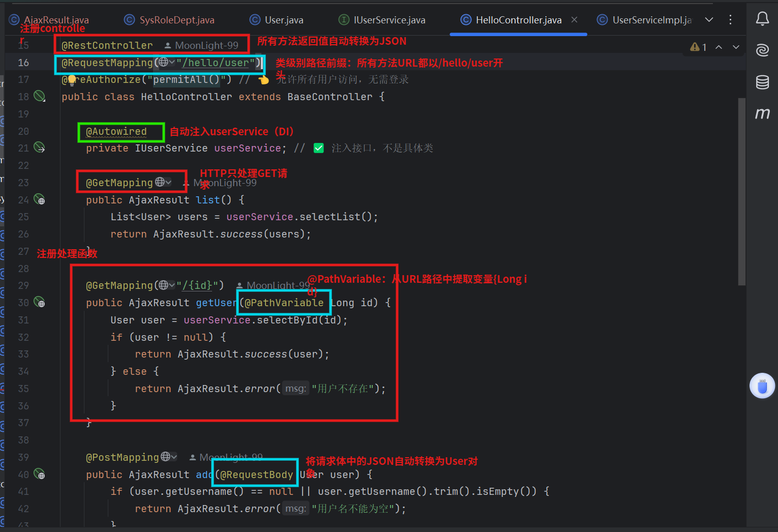
Task: Click the editor vertical scrollbar thumb
Action: click(x=742, y=191)
